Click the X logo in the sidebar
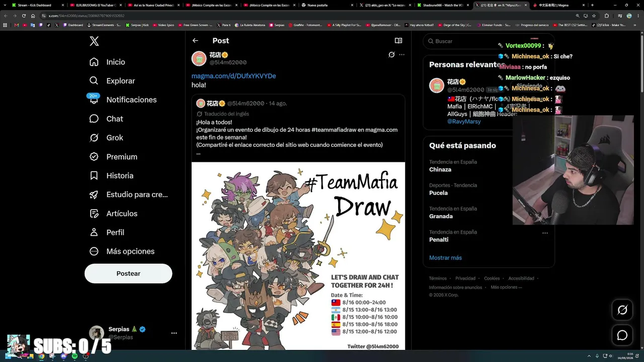644x362 pixels. (94, 41)
